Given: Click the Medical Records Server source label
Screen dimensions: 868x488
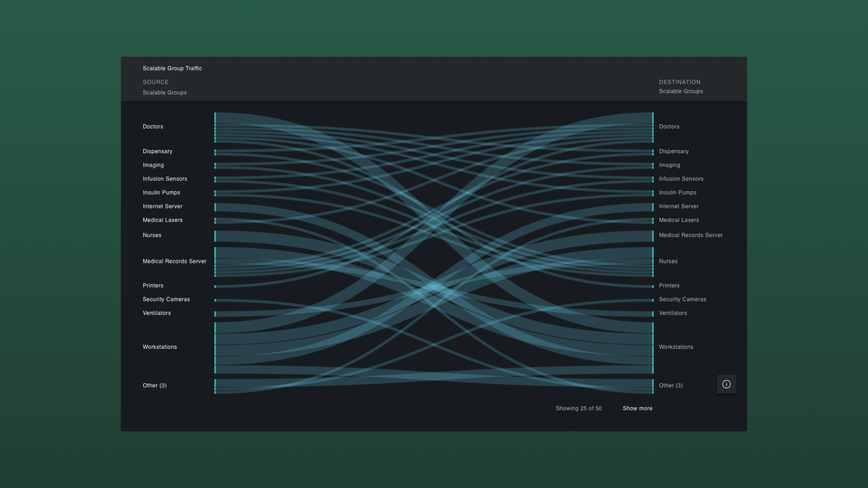Looking at the screenshot, I should tap(174, 261).
